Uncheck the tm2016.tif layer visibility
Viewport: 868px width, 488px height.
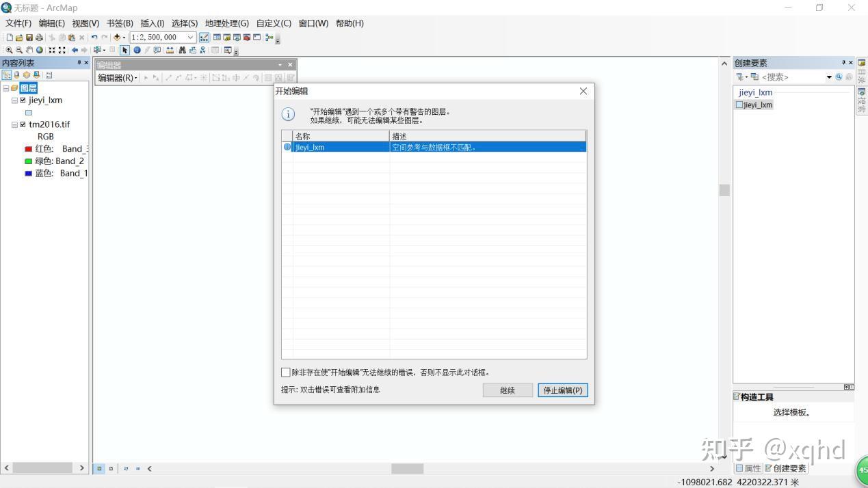(x=23, y=124)
